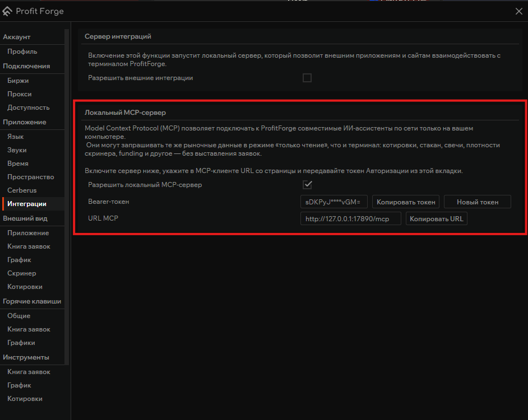Select Прокси in the sidebar
The image size is (528, 420).
click(20, 94)
